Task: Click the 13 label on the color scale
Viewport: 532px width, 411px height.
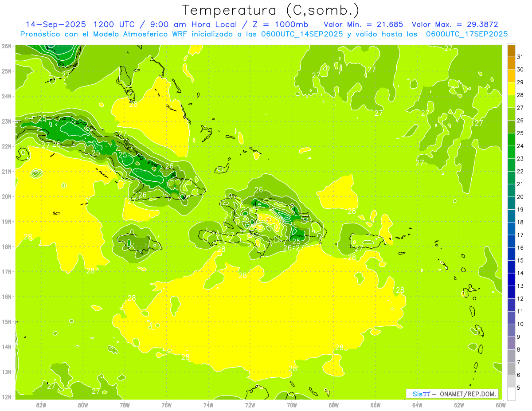Action: [520, 286]
